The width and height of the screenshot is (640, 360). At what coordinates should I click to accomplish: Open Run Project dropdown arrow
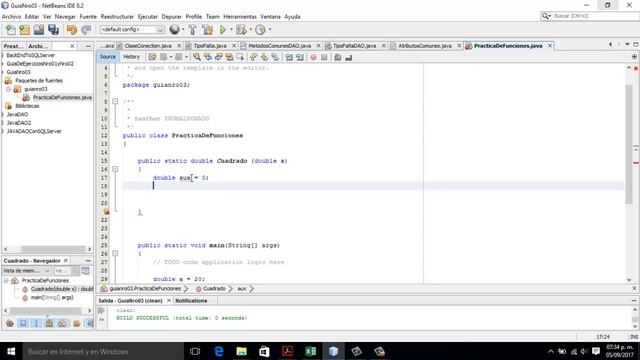[231, 29]
